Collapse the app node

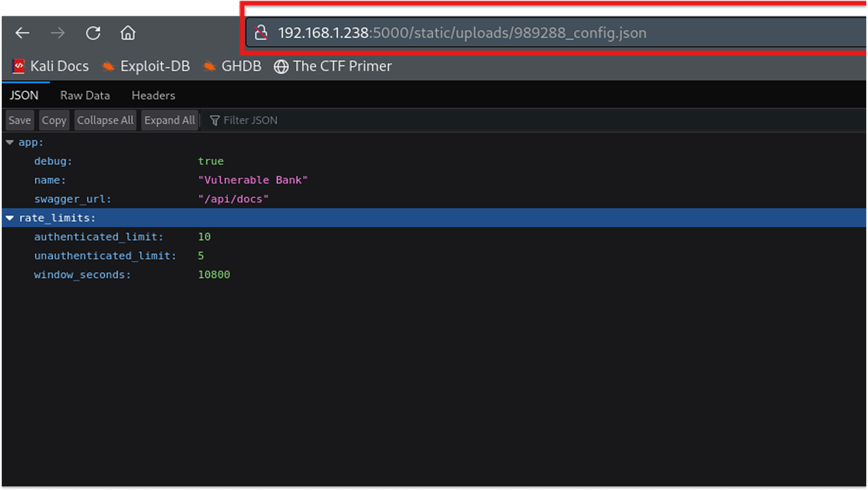tap(10, 142)
